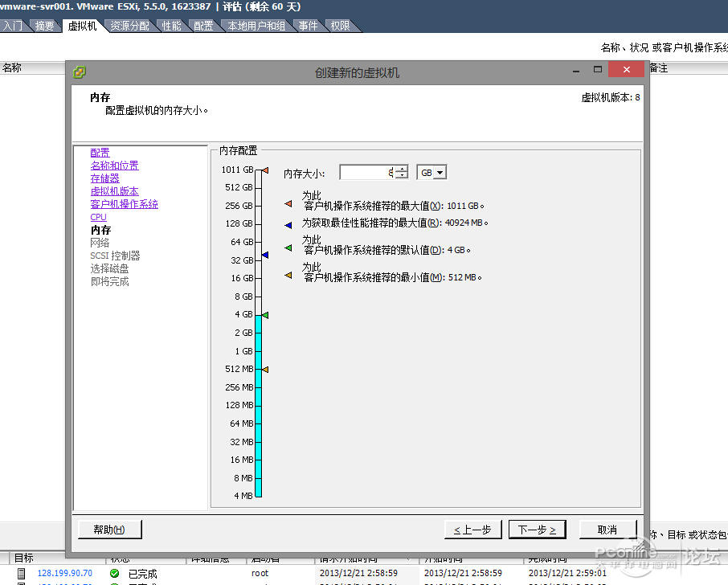Click the 4 MB label on the memory scale
Viewport: 728px width, 585px height.
point(243,496)
